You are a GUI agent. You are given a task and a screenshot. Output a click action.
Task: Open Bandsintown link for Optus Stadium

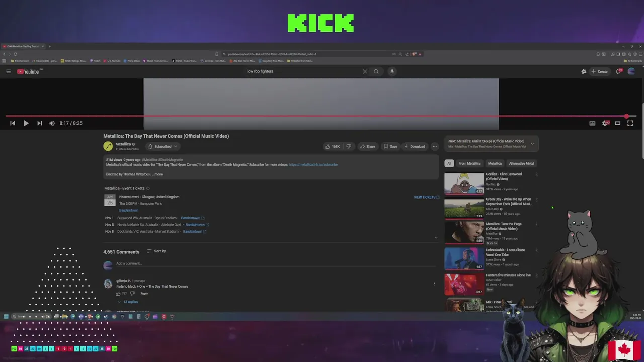point(192,218)
